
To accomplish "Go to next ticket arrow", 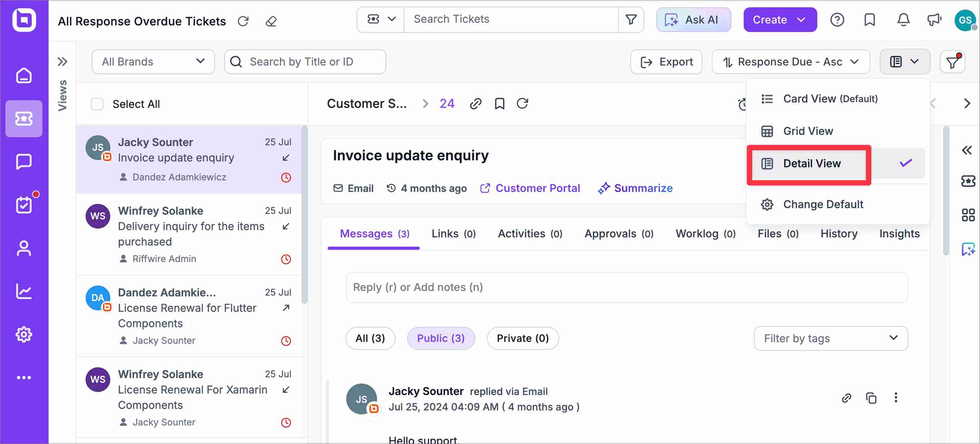I will pos(967,104).
